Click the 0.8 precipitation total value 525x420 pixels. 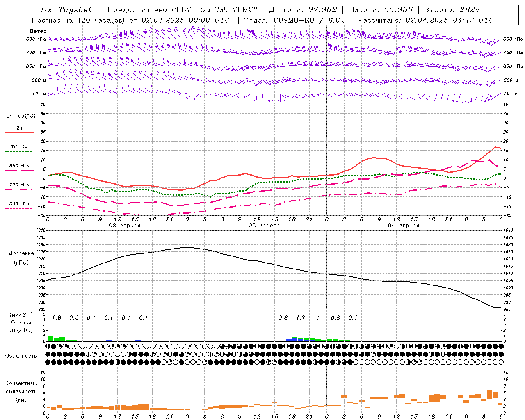coord(336,317)
